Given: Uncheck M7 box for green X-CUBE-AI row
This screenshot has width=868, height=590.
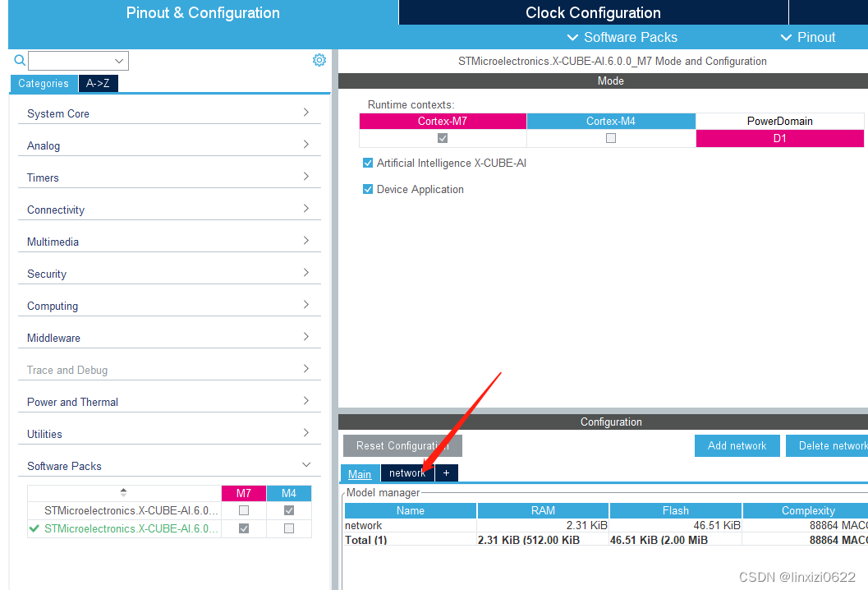Looking at the screenshot, I should click(244, 528).
